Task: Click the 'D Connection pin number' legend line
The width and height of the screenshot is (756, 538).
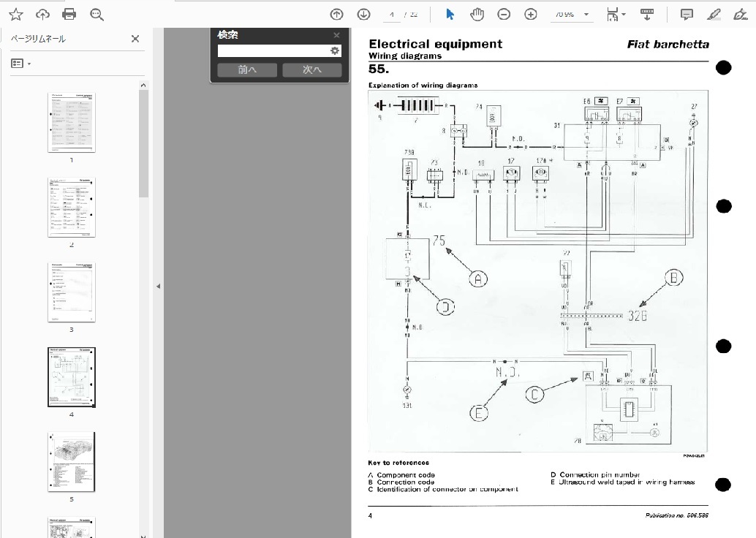Action: coord(595,475)
